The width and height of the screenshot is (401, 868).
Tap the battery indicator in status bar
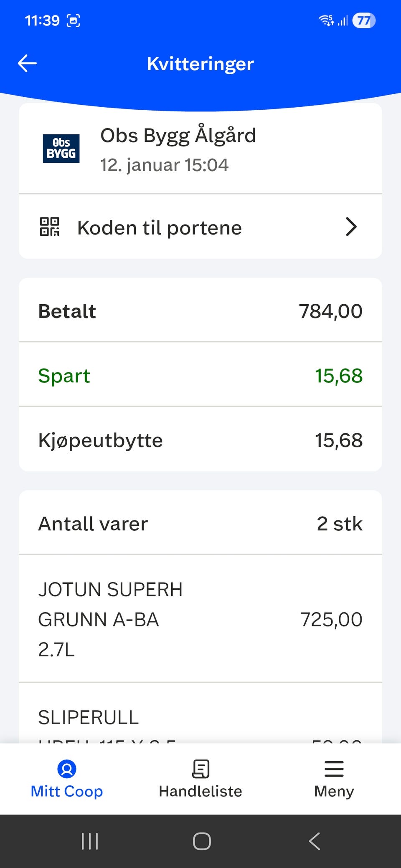(x=364, y=20)
